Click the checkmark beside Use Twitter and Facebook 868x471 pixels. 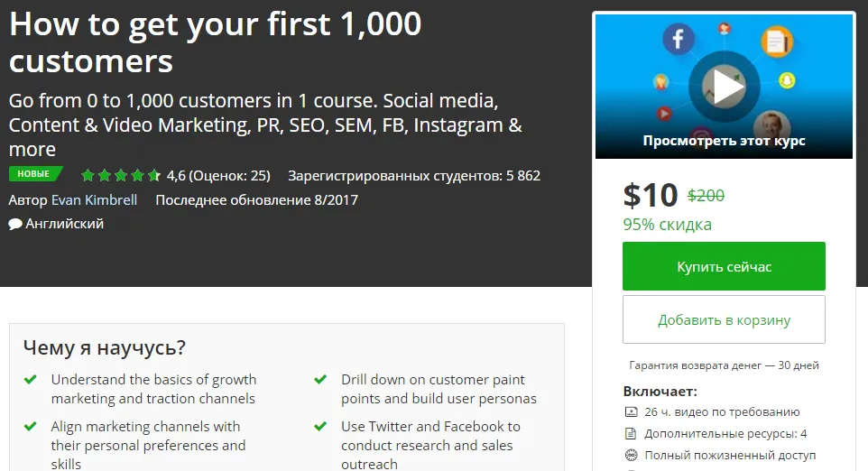click(x=320, y=427)
